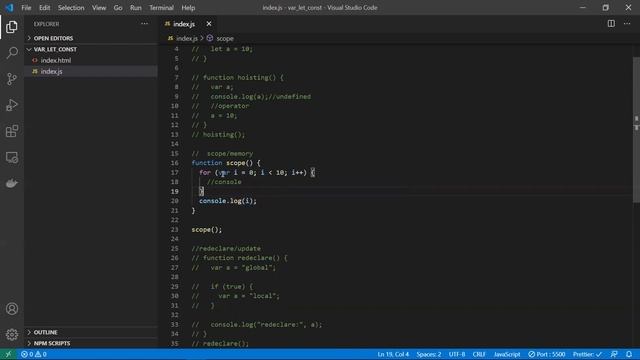The width and height of the screenshot is (640, 360).
Task: Click Ln 19, Col 4 in status bar
Action: click(393, 354)
